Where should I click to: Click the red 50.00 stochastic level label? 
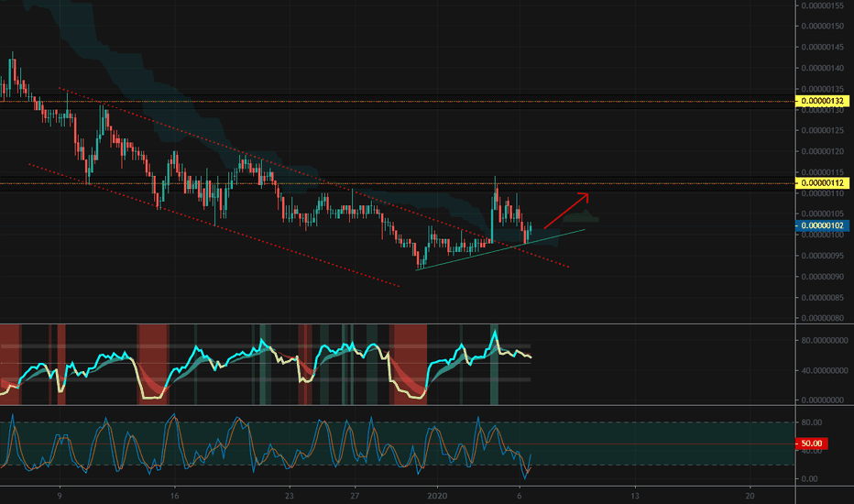(x=812, y=444)
